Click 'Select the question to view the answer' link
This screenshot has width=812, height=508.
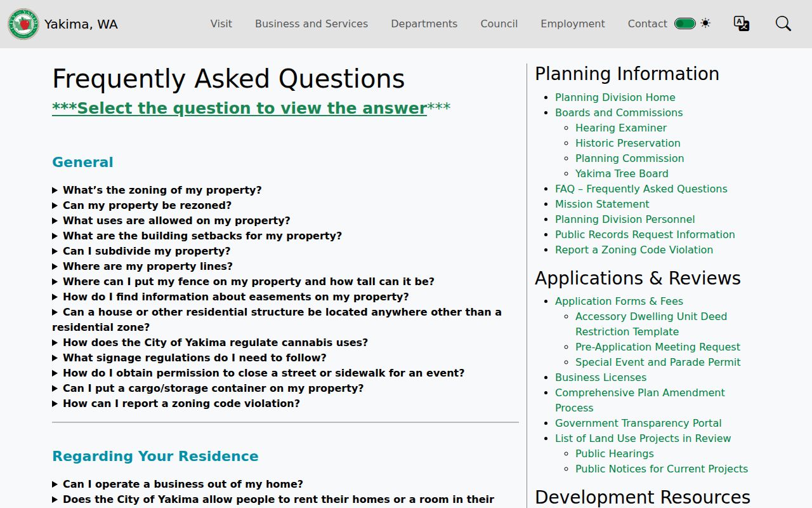(x=239, y=108)
